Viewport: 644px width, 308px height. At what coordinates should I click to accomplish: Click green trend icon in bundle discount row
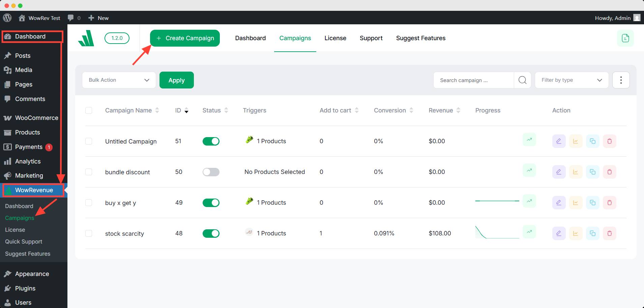pyautogui.click(x=529, y=170)
